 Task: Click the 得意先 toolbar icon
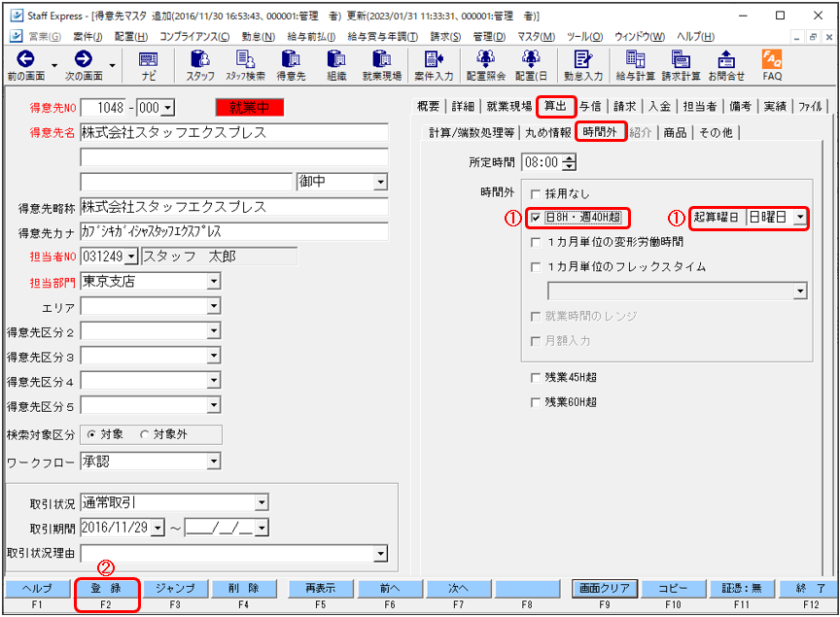tap(290, 65)
